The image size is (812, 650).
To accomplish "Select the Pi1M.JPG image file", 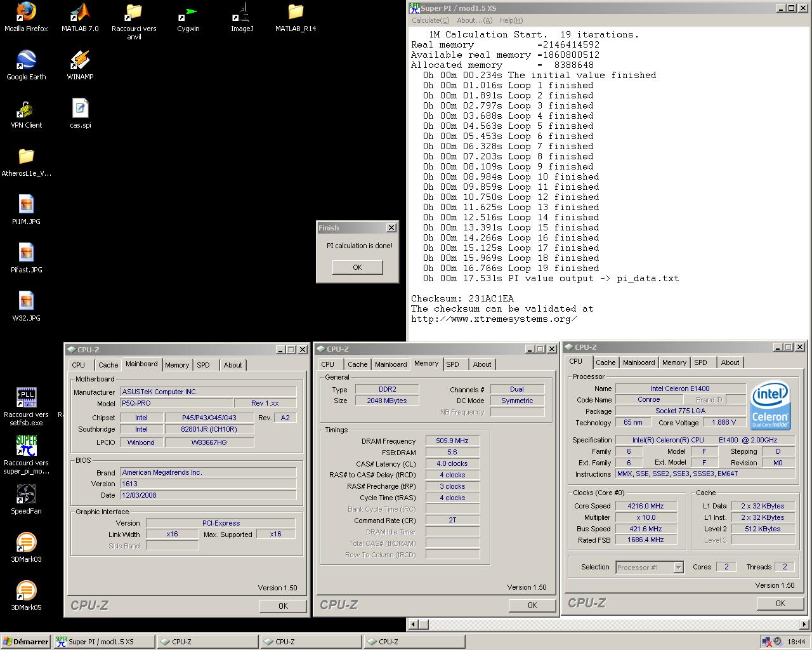I will pos(26,210).
